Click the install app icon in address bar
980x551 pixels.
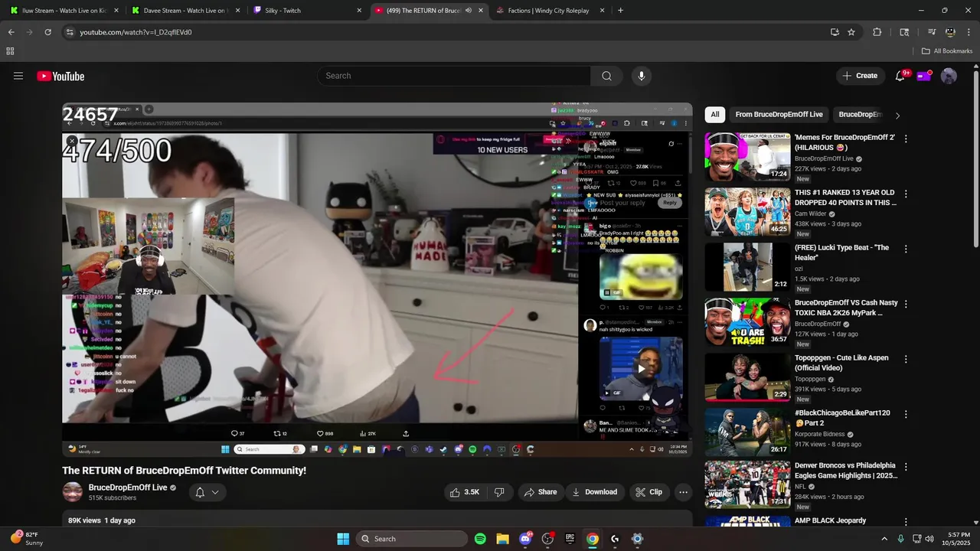click(835, 32)
